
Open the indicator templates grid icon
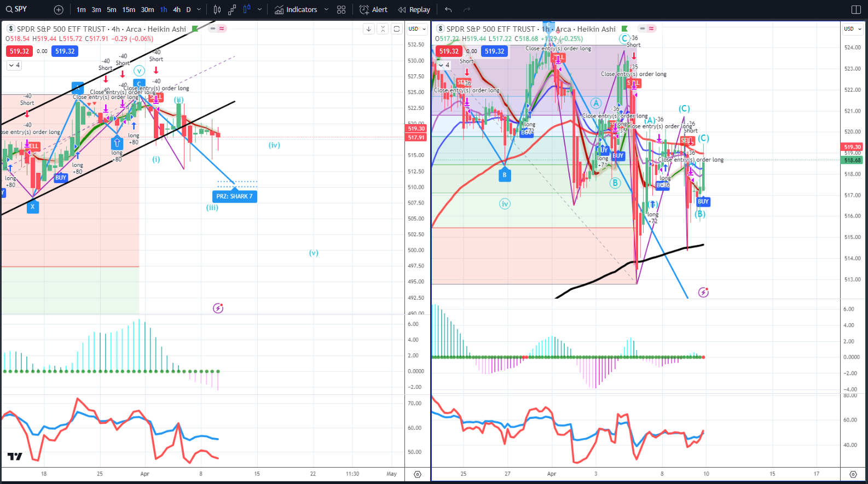point(342,10)
